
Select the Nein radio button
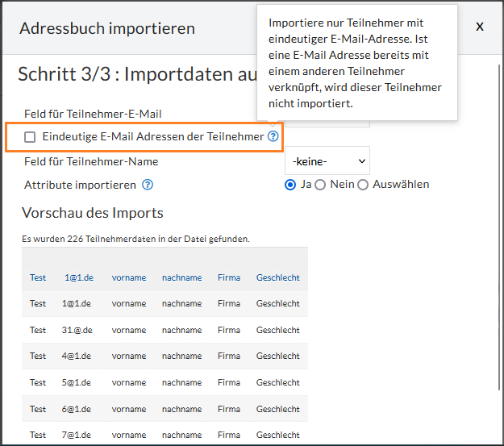[320, 185]
